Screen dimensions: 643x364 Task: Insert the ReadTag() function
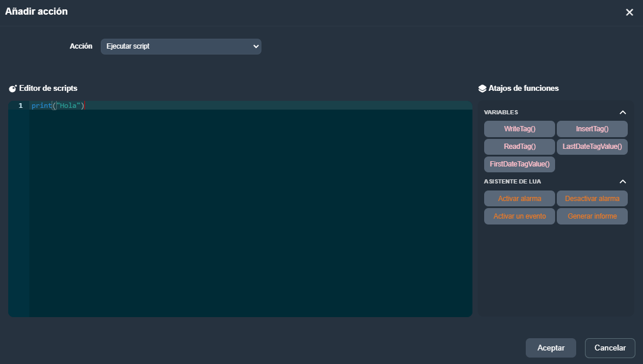[x=519, y=147]
